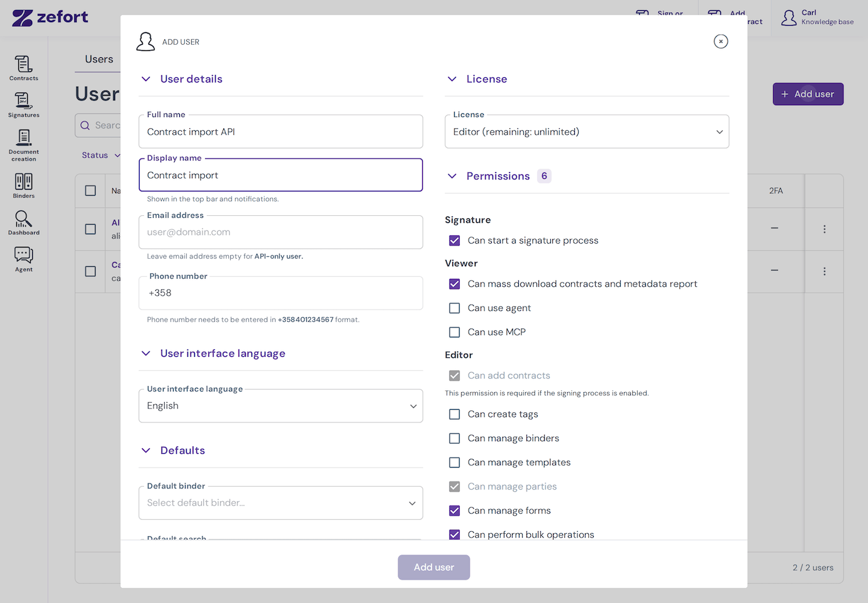The height and width of the screenshot is (603, 868).
Task: Enable Can use MCP permission
Action: click(x=455, y=332)
